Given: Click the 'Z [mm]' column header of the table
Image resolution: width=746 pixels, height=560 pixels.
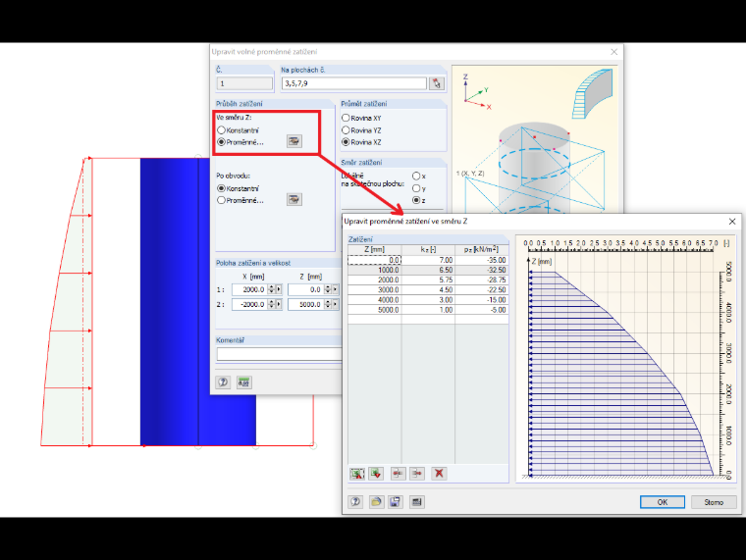Looking at the screenshot, I should 374,249.
